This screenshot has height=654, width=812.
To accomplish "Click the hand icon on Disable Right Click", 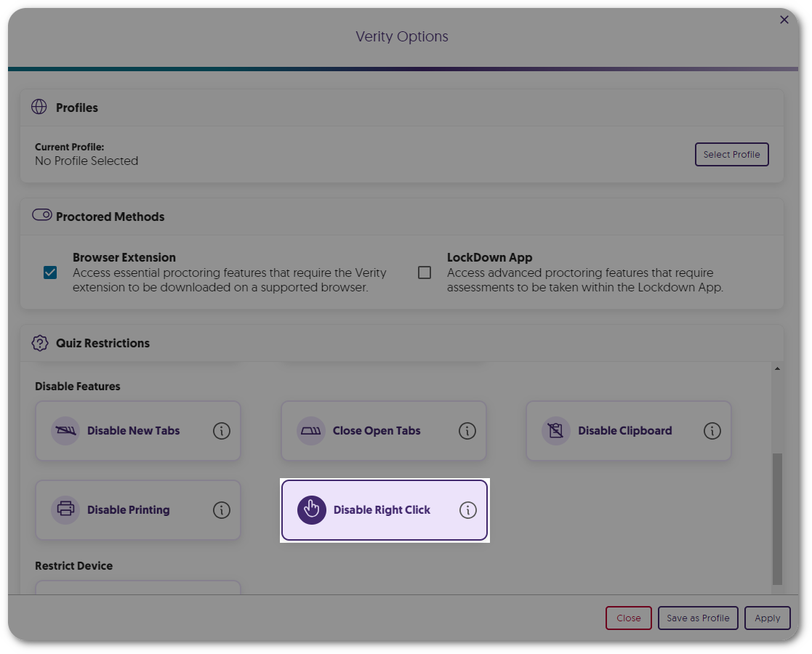I will coord(310,509).
